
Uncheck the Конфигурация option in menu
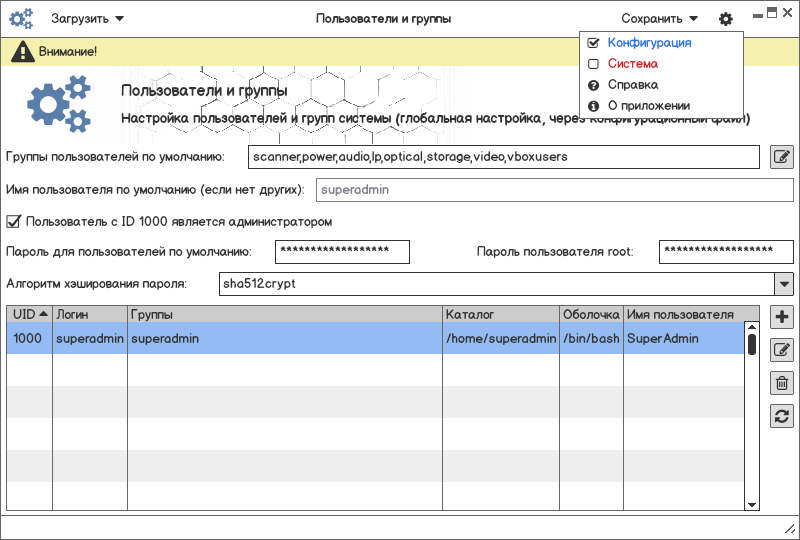(594, 43)
